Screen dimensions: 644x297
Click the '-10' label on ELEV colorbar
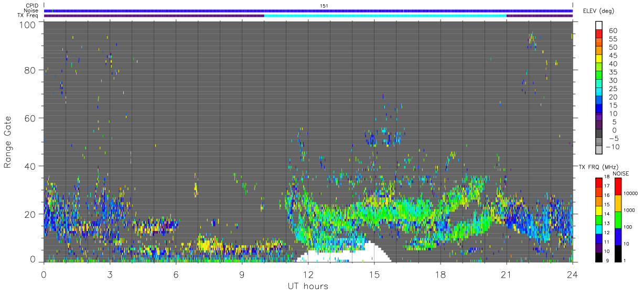613,147
